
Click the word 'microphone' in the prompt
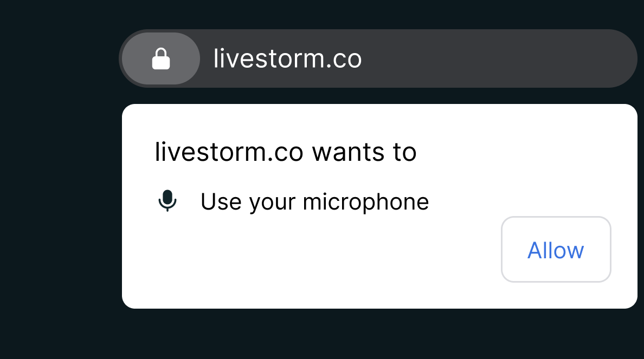365,202
